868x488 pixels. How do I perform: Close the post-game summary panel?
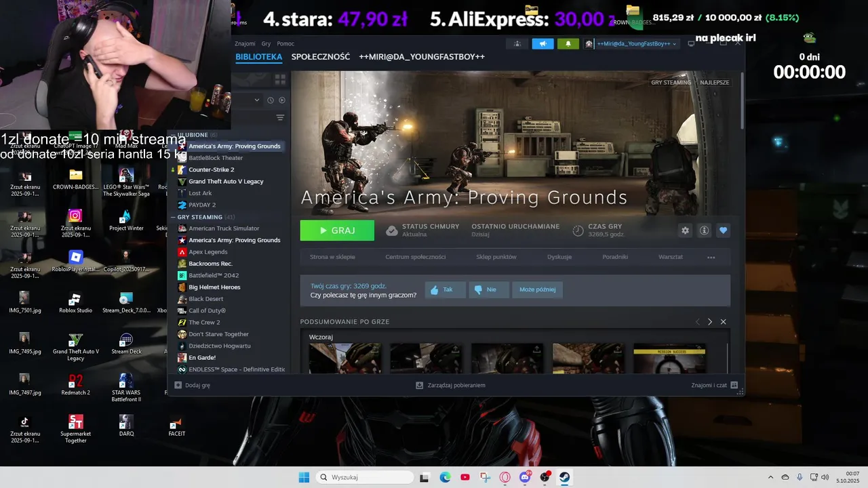coord(723,322)
